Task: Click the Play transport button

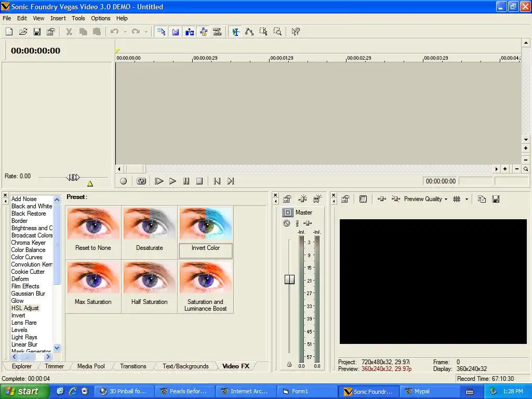Action: pos(172,181)
